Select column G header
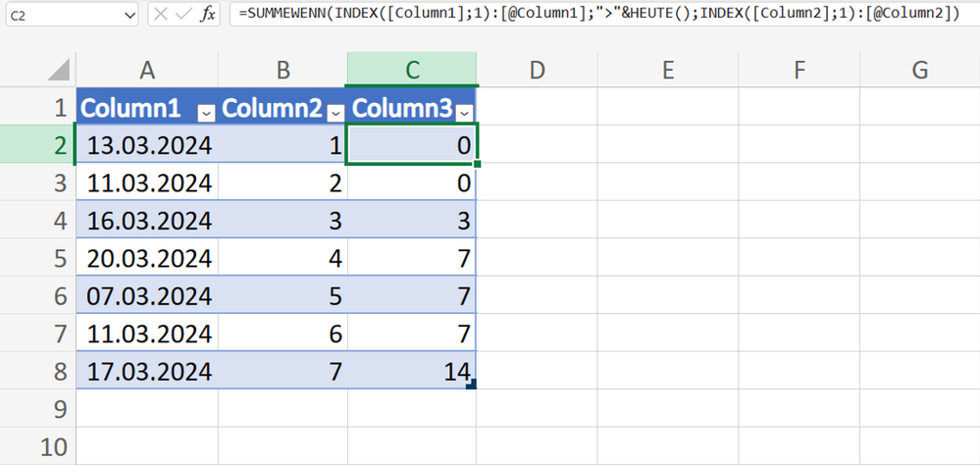The width and height of the screenshot is (980, 465). tap(919, 70)
